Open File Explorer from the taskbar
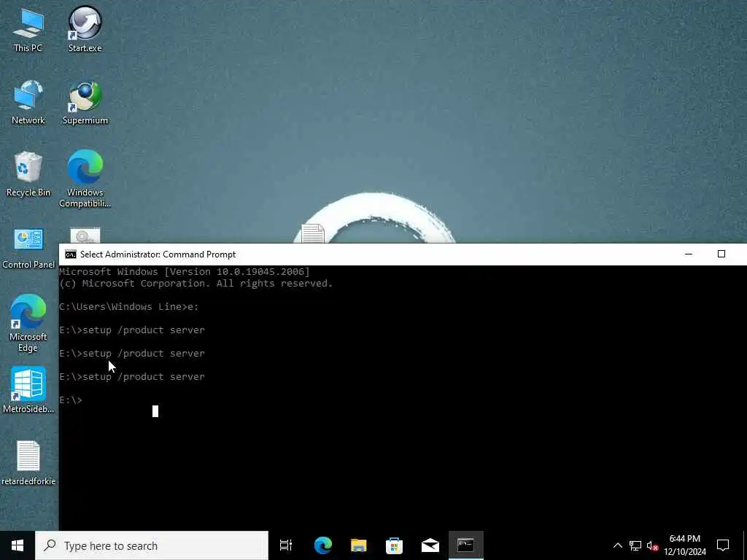This screenshot has height=560, width=747. [358, 545]
